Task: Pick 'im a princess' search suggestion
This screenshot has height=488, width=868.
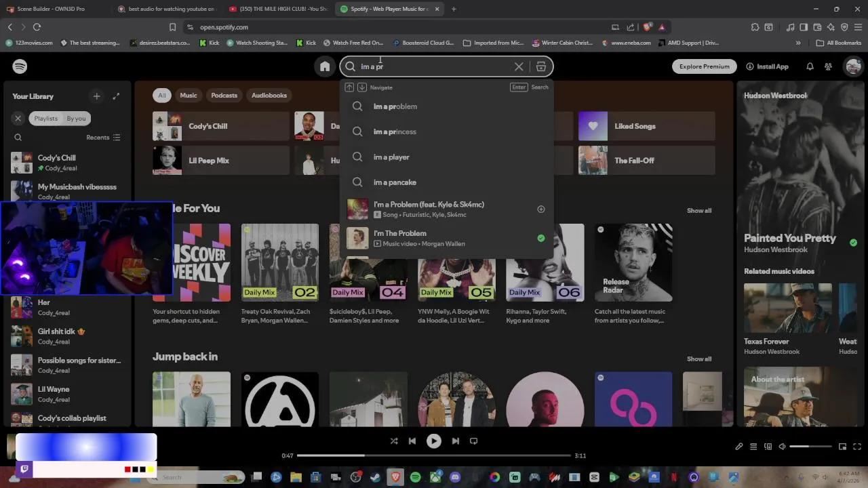Action: (446, 131)
